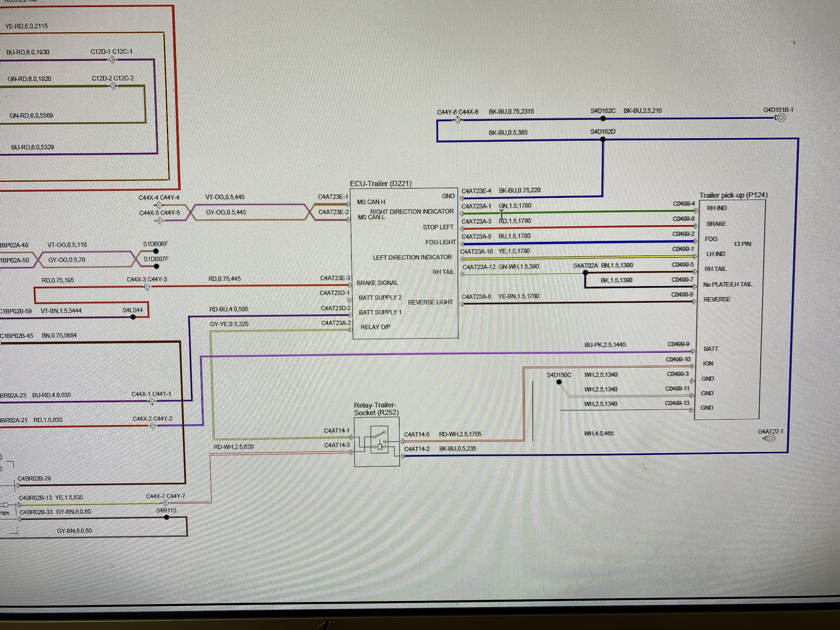Click the S4LS44 splice dot
This screenshot has width=840, height=630.
pyautogui.click(x=133, y=317)
